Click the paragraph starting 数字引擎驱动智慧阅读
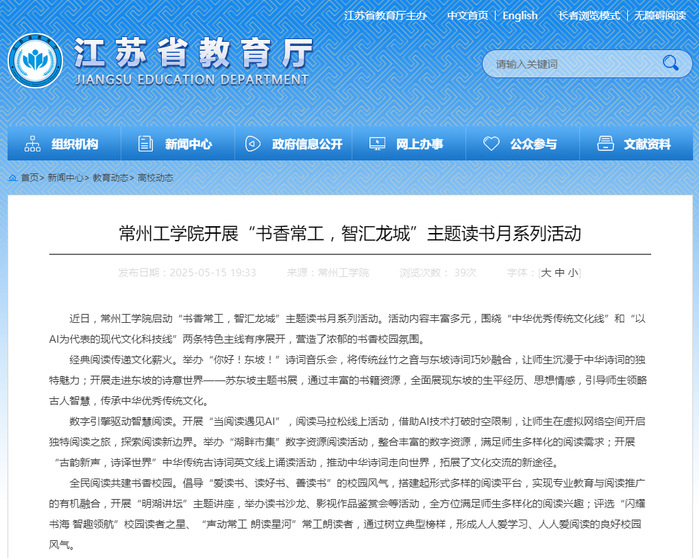 click(x=348, y=442)
